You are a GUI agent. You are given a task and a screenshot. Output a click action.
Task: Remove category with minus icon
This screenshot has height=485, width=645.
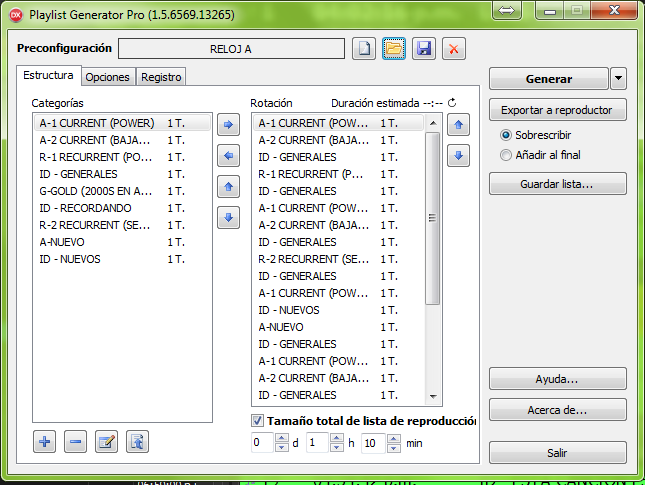[75, 442]
